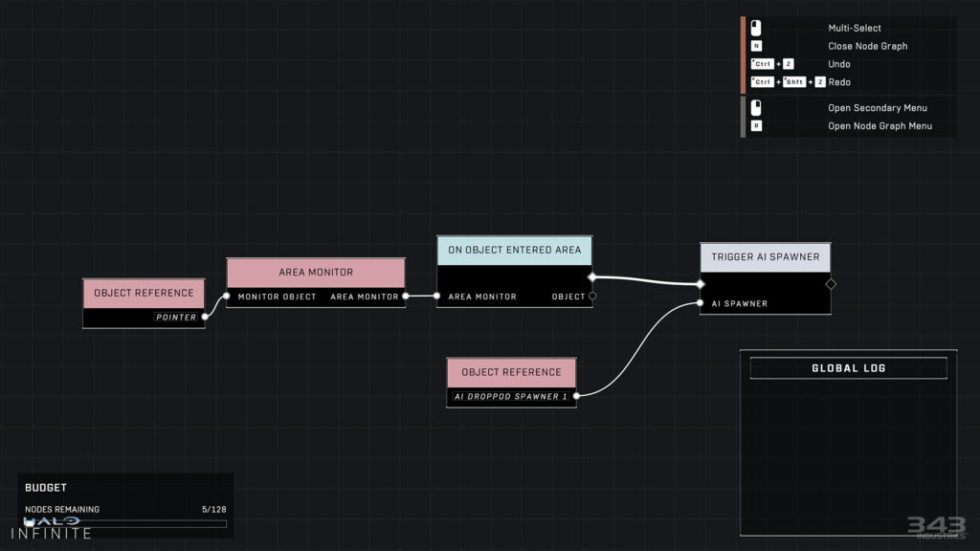980x551 pixels.
Task: Click the Monitor Object input pin
Action: click(228, 297)
